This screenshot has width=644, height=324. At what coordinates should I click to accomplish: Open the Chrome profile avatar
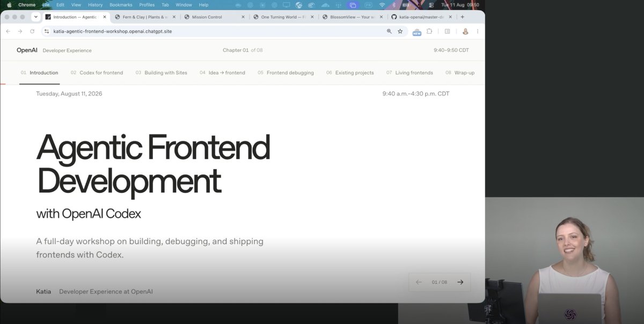pos(465,32)
